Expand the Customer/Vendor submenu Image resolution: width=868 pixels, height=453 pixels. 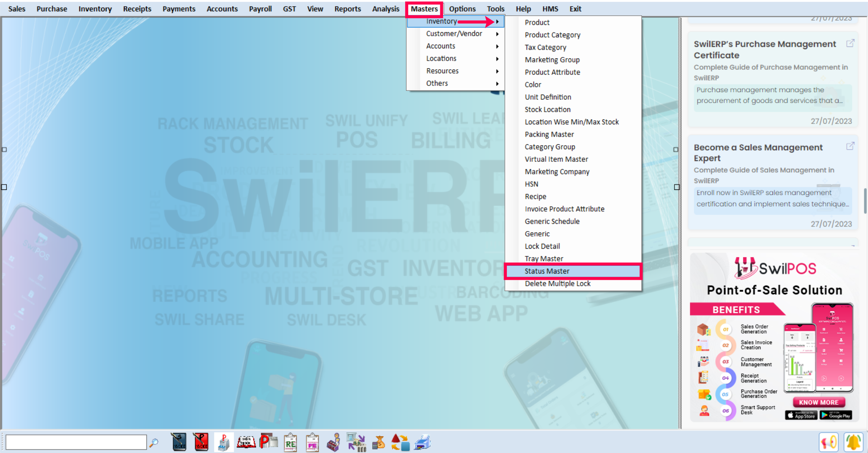pos(456,34)
